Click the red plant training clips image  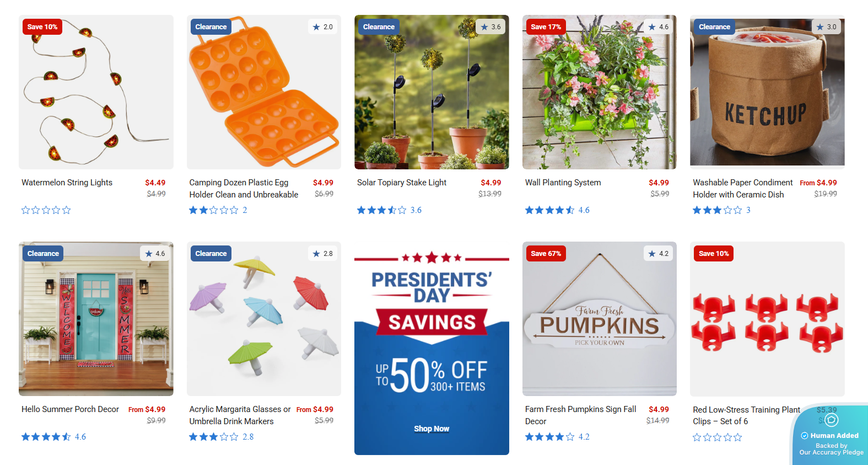point(767,319)
